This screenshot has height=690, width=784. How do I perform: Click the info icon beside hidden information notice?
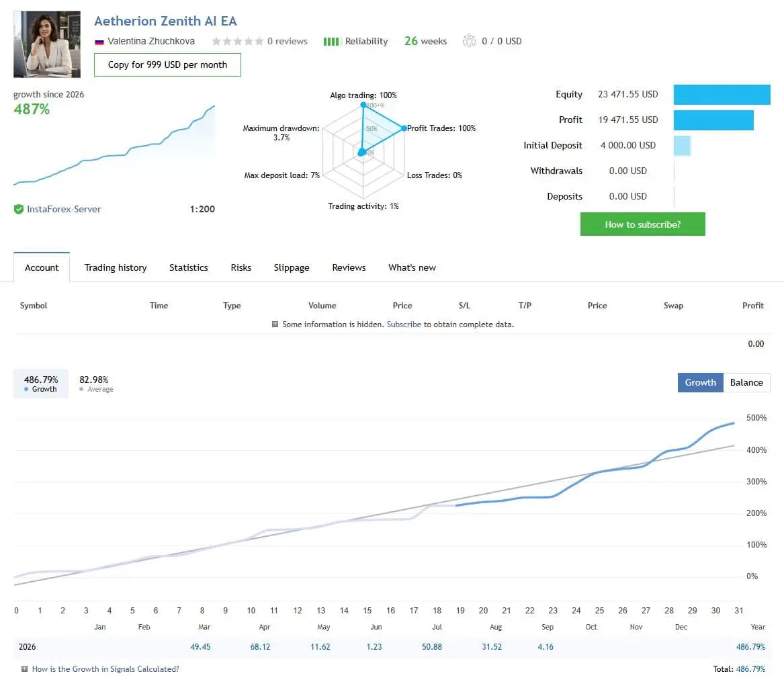click(275, 324)
